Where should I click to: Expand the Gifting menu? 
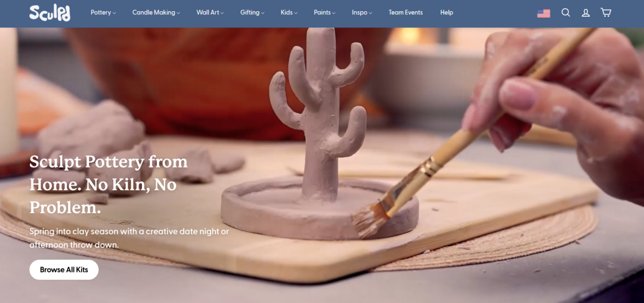pos(252,13)
